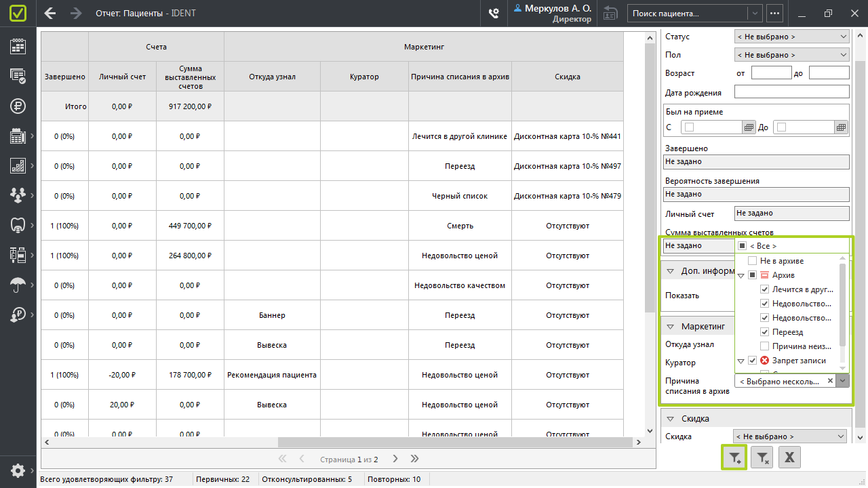Go to next report page
The image size is (868, 488).
[x=395, y=459]
